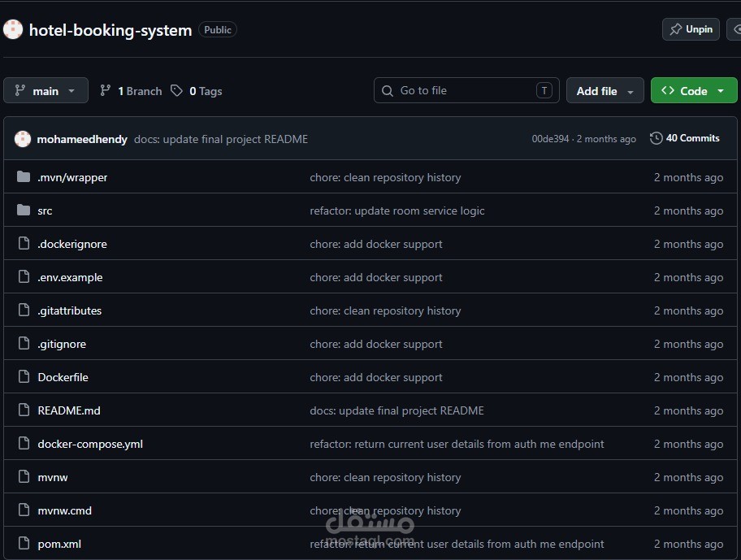Open .dockerignore commit 'chore: add docker support'
The image size is (741, 560).
pos(376,244)
